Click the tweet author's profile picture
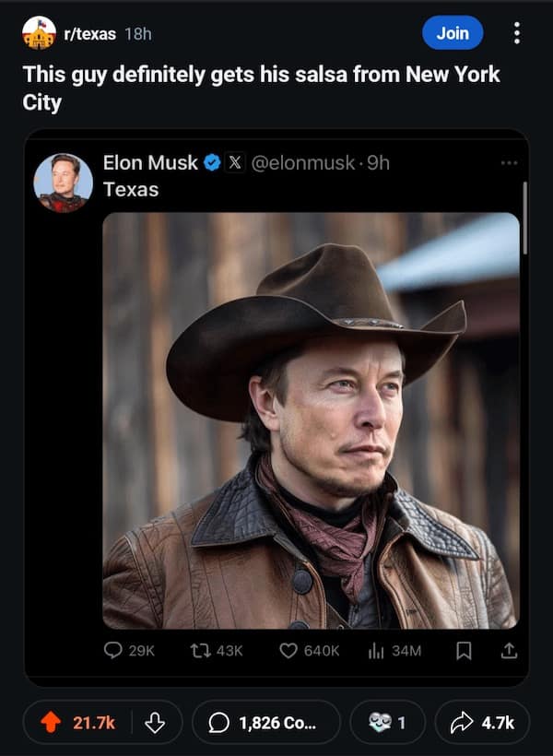Screen dimensions: 553x756 click(64, 183)
